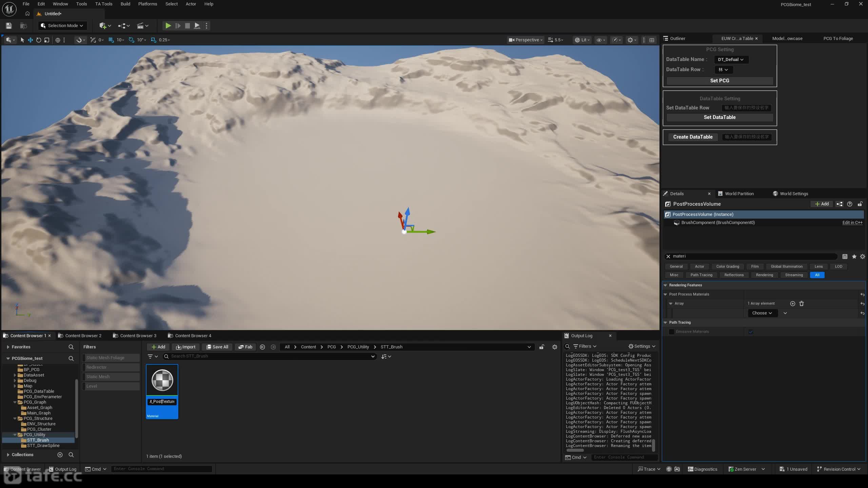
Task: Open DataTable Name DT_Defual dropdown
Action: 731,60
